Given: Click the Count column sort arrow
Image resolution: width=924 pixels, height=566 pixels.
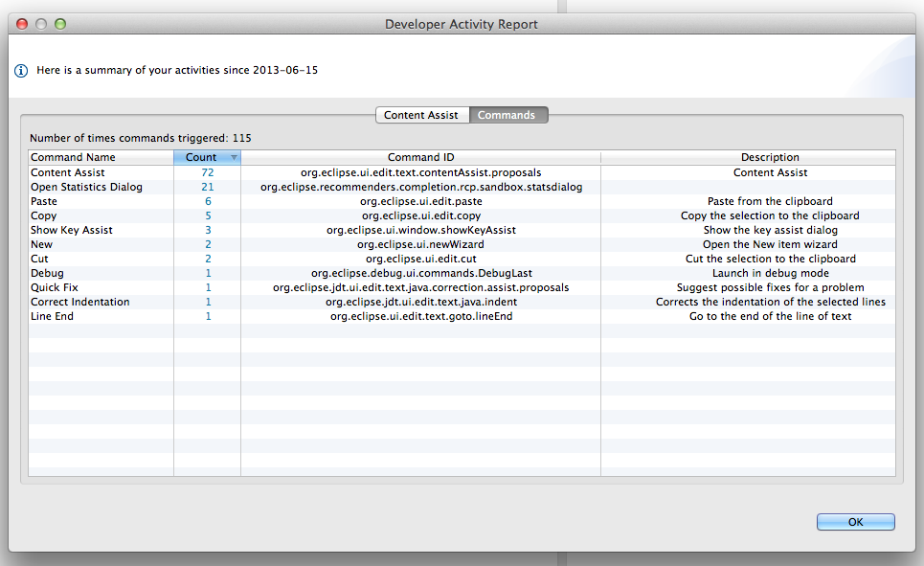Looking at the screenshot, I should click(234, 158).
